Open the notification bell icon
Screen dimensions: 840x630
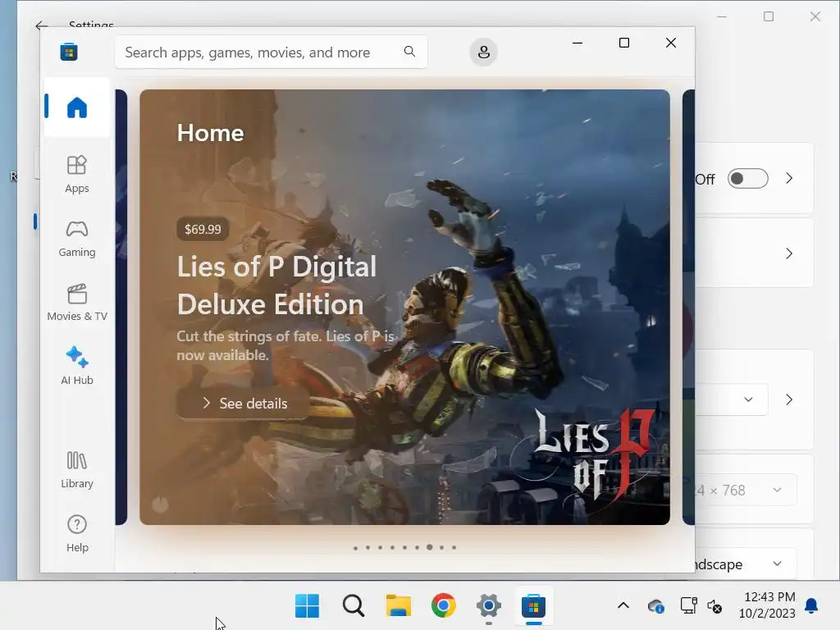pos(811,606)
